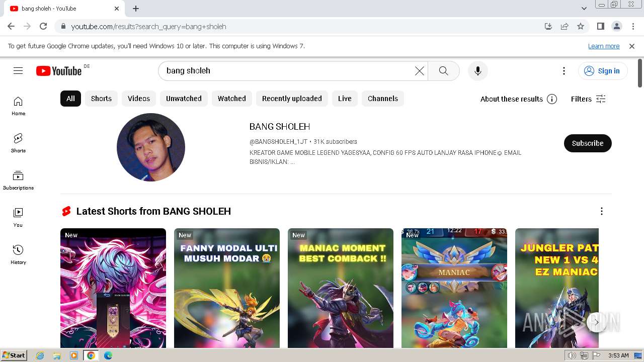Sign in to YouTube

coord(603,71)
